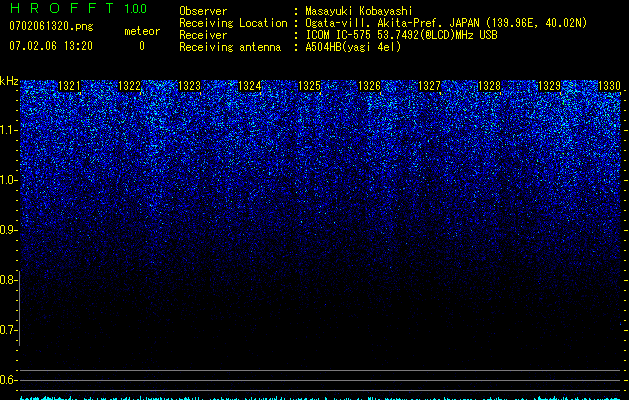The height and width of the screenshot is (400, 629).
Task: Click the 0.7 kHz axis label
Action: tap(8, 330)
